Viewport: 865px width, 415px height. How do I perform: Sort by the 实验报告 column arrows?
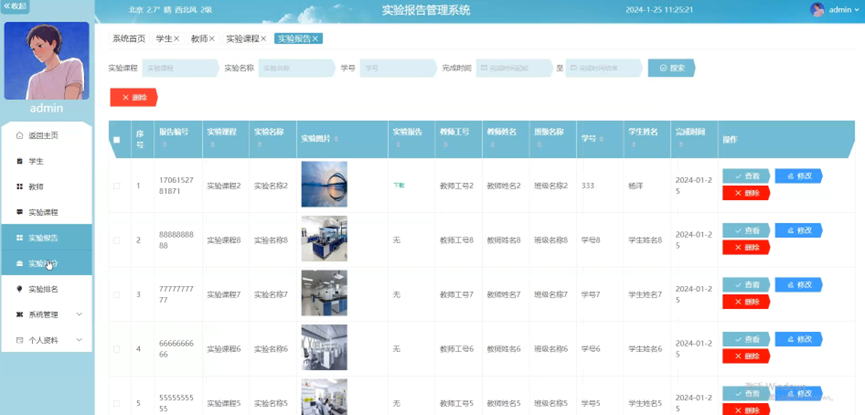coord(396,146)
